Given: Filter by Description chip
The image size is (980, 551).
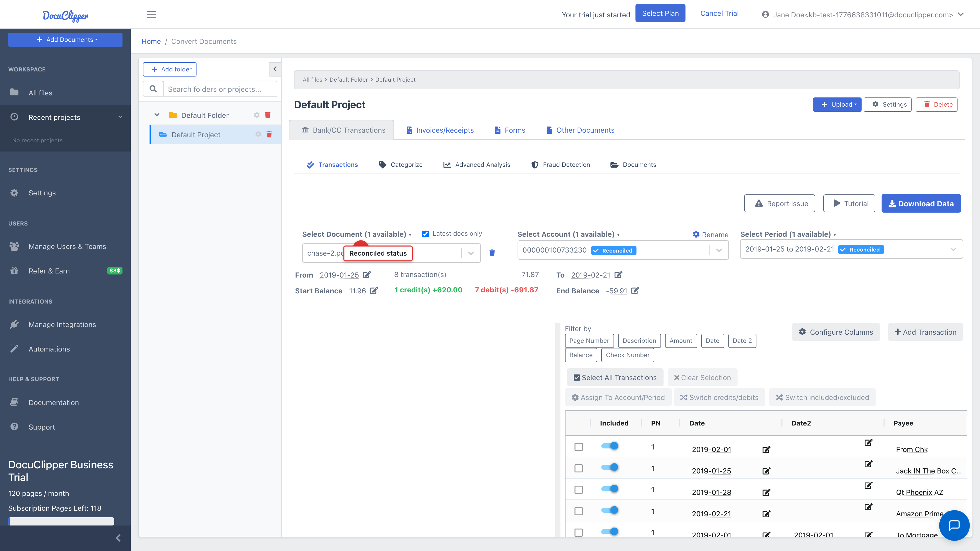Looking at the screenshot, I should click(639, 341).
